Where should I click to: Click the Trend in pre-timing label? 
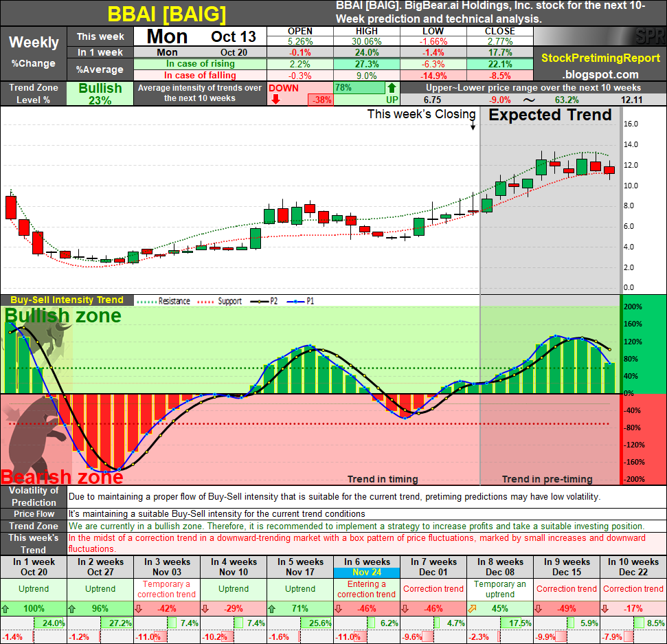pos(547,479)
